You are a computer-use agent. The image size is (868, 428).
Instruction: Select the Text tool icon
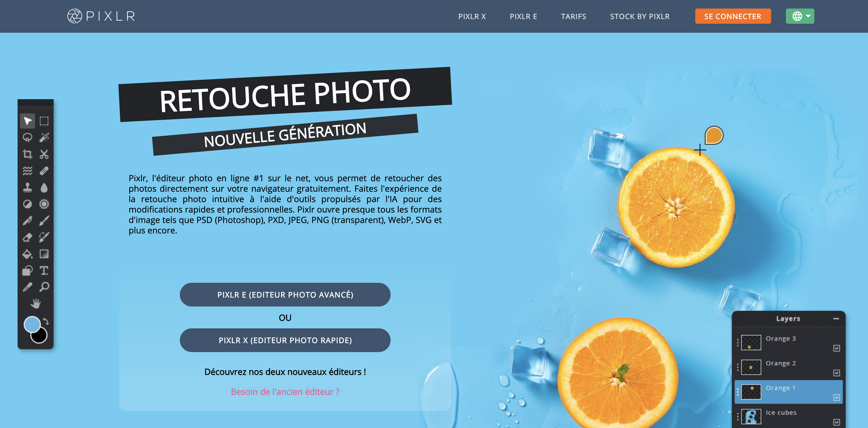(44, 271)
